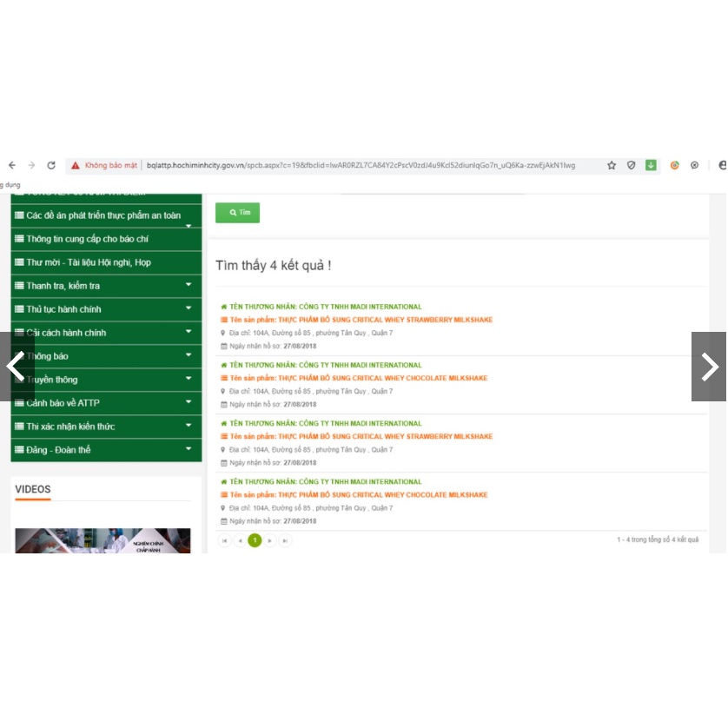The height and width of the screenshot is (728, 728).
Task: Click the orange circular extension icon
Action: pyautogui.click(x=675, y=165)
